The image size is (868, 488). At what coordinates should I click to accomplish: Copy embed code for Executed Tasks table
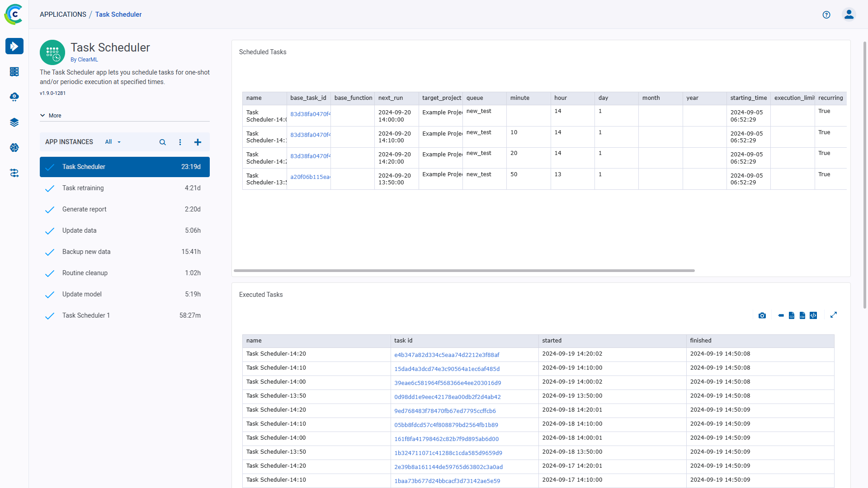tap(813, 315)
